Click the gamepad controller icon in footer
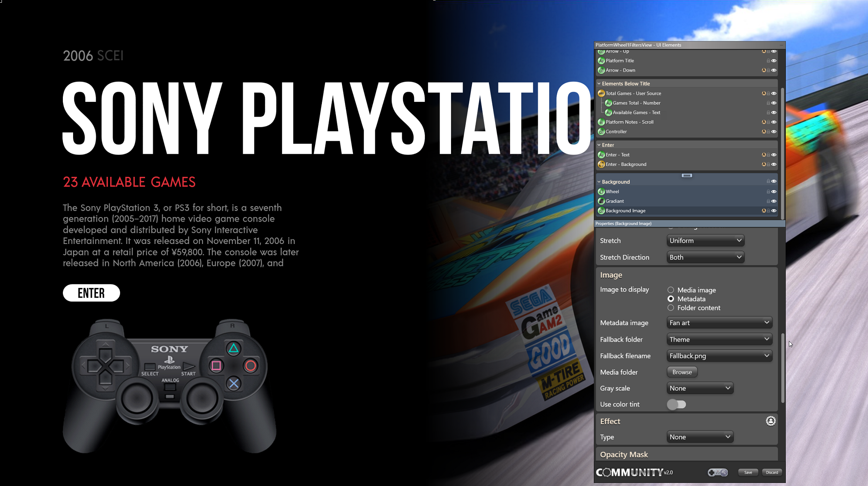The image size is (868, 486). click(718, 472)
